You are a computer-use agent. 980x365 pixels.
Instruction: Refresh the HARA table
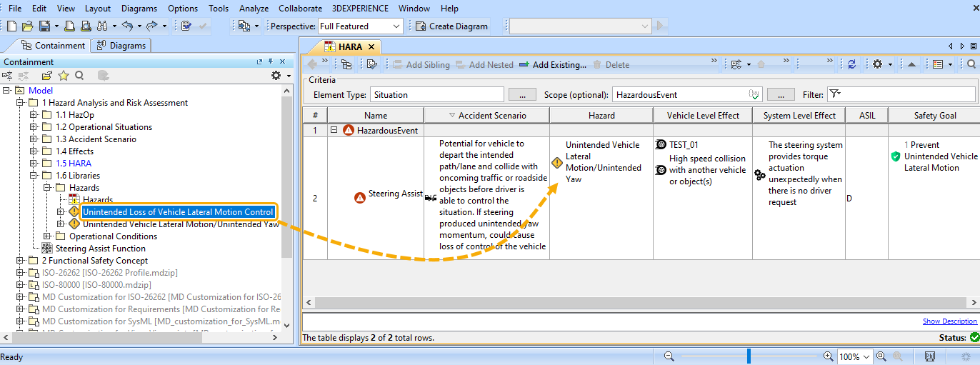pos(851,64)
